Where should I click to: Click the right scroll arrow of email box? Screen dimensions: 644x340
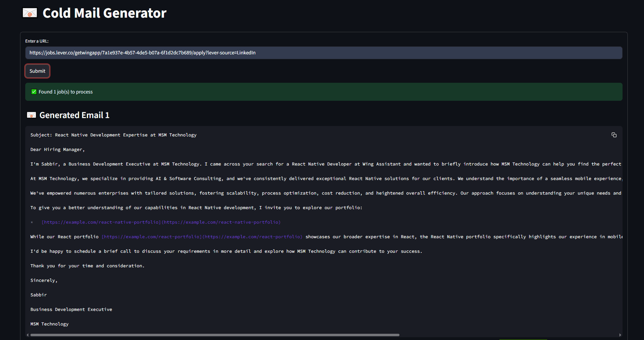pos(620,335)
